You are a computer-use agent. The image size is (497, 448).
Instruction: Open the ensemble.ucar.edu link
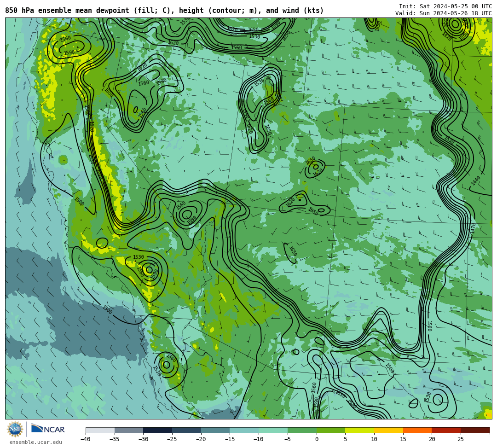(x=36, y=442)
